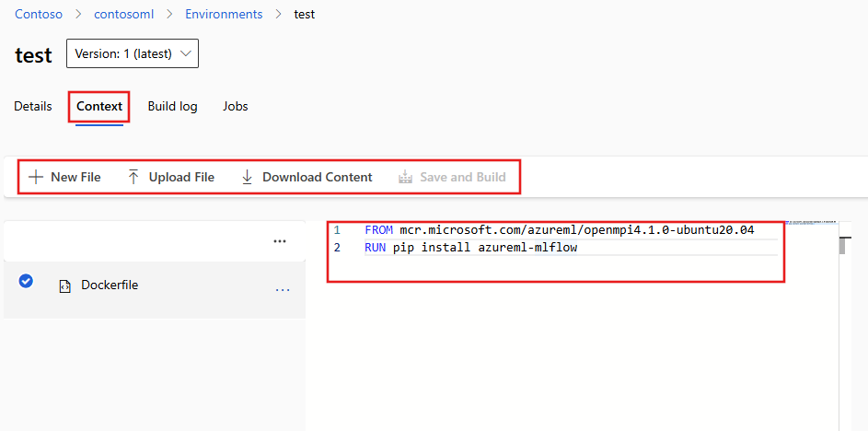The image size is (868, 431).
Task: Click the RUN pip install line in the editor
Action: click(x=470, y=248)
